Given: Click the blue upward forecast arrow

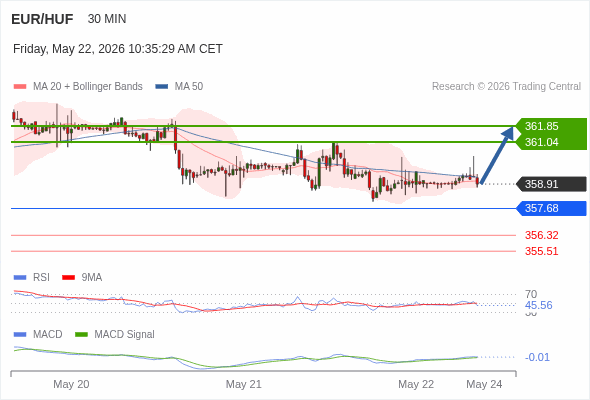Looking at the screenshot, I should click(497, 155).
